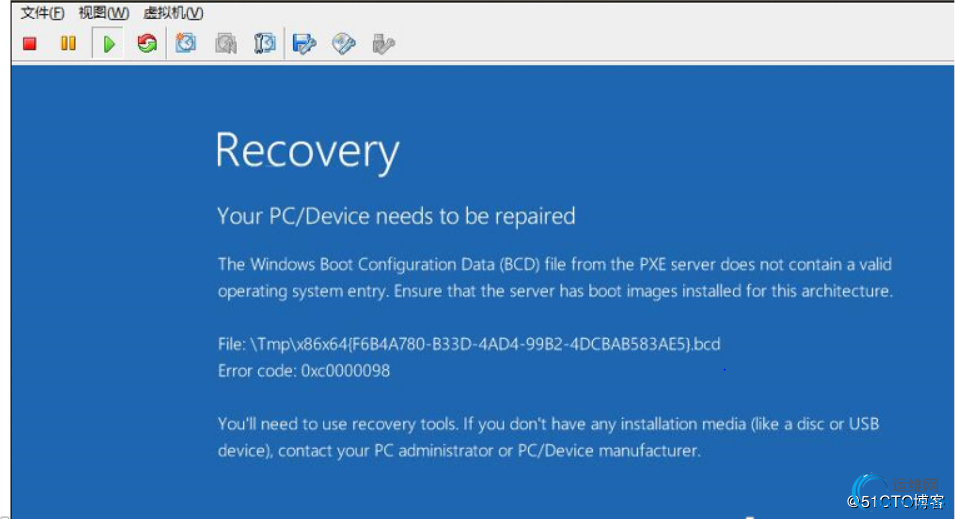The height and width of the screenshot is (519, 955).
Task: Click the PXE server BCD description paragraph
Action: [555, 278]
